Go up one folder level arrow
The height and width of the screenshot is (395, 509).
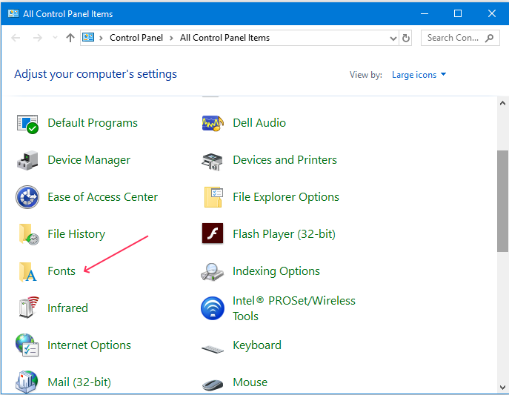(x=70, y=38)
